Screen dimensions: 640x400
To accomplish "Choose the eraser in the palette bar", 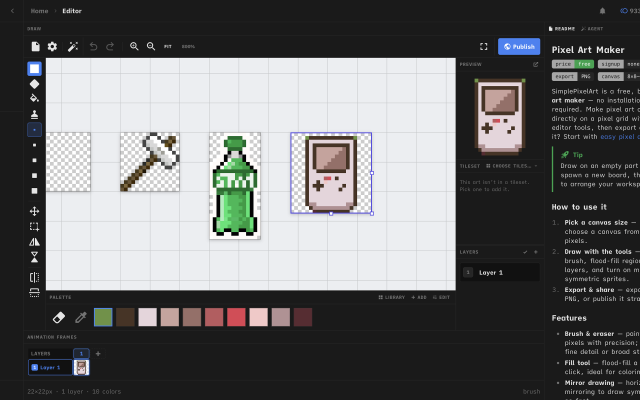I will (x=59, y=318).
